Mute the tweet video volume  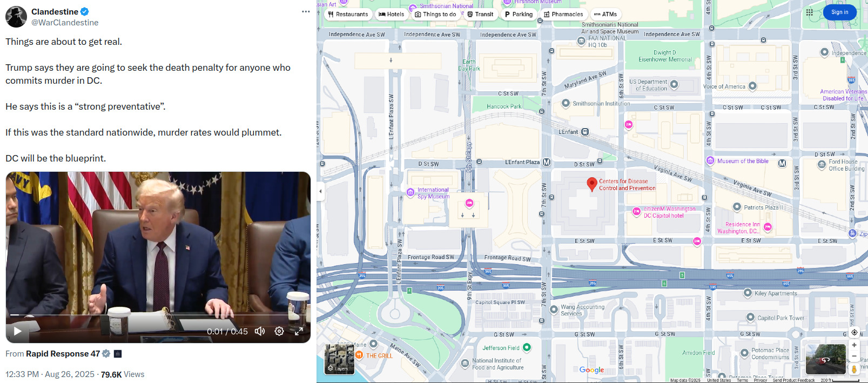click(260, 331)
